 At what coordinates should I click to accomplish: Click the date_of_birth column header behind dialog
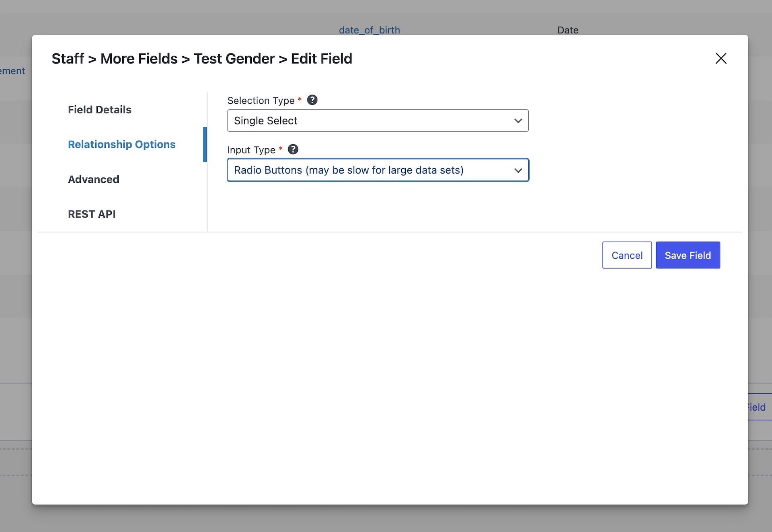369,30
